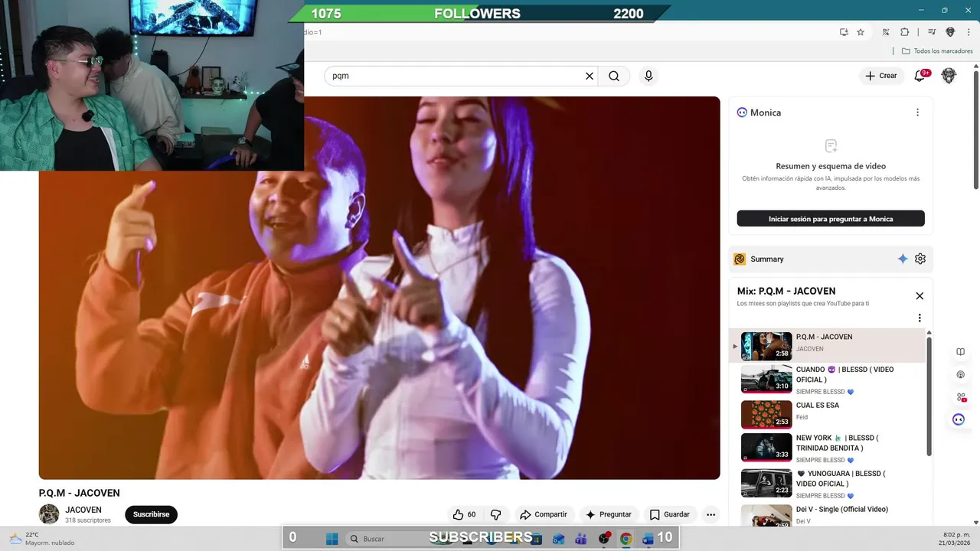
Task: Open YUNOGUARA BLESSD playlist item
Action: [x=828, y=483]
